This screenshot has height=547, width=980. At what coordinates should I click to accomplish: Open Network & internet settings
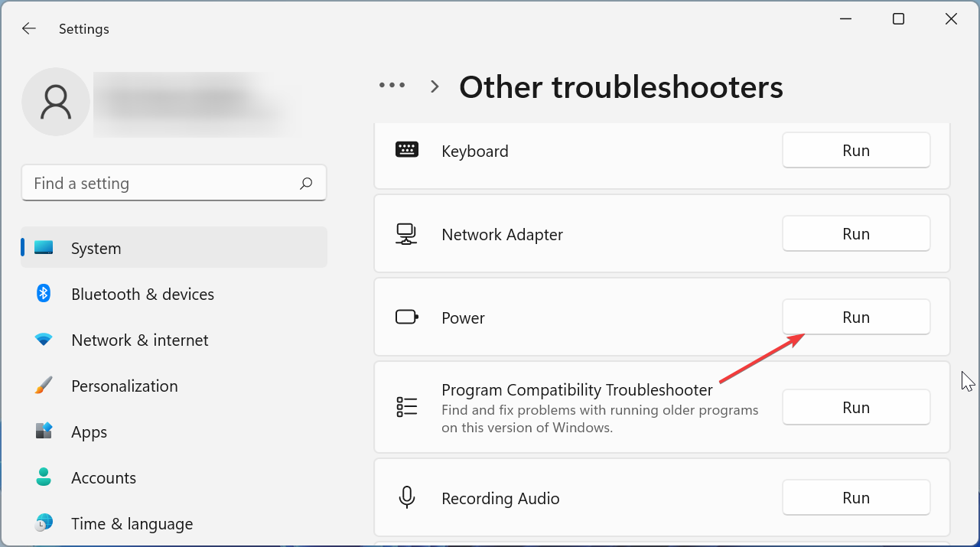coord(174,340)
